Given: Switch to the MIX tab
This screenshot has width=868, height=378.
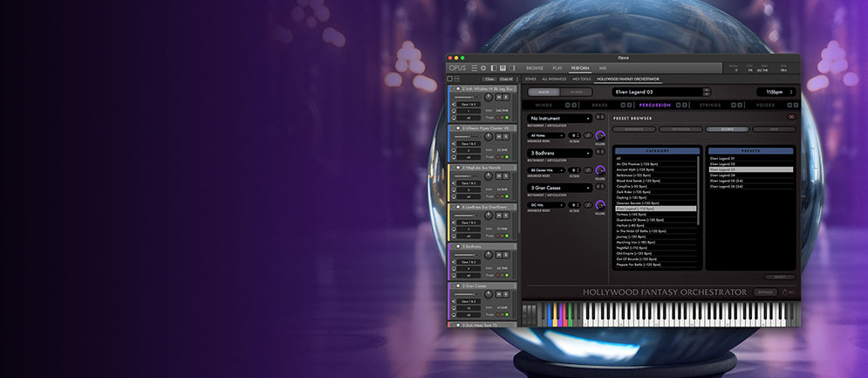Looking at the screenshot, I should (603, 68).
